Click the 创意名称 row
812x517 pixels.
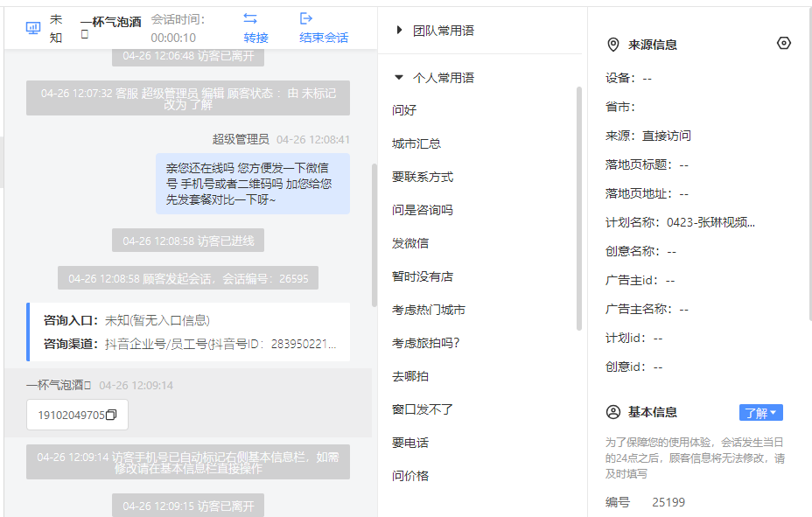[640, 252]
